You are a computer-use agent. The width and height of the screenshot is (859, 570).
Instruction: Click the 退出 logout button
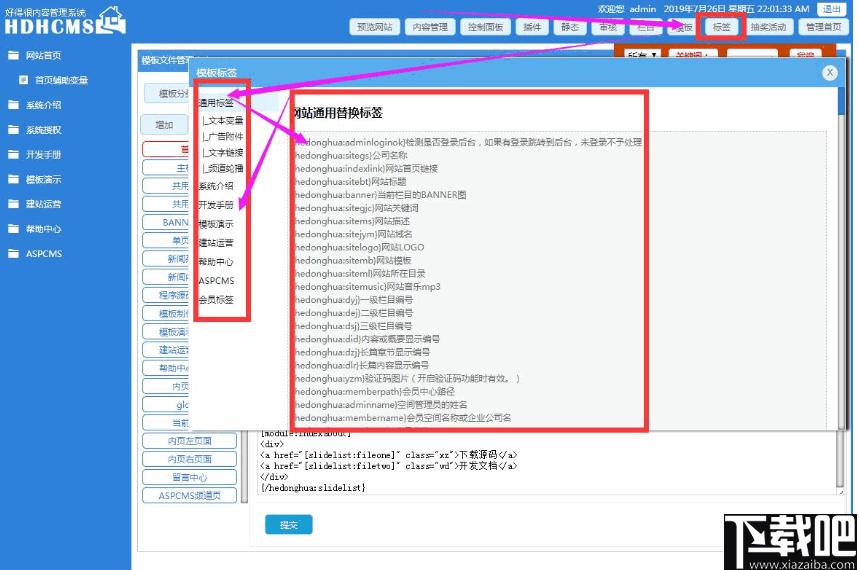(831, 9)
